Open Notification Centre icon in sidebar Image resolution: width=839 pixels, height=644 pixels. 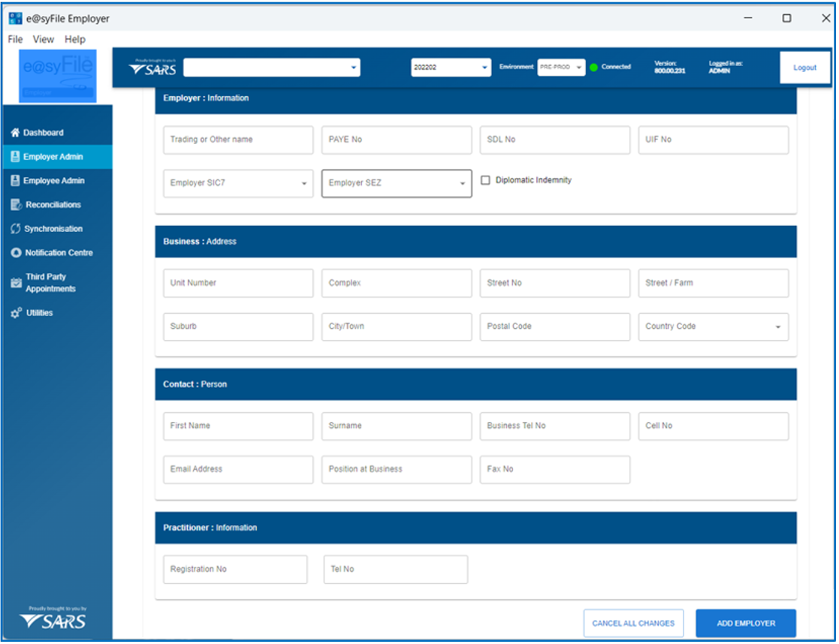coord(16,253)
